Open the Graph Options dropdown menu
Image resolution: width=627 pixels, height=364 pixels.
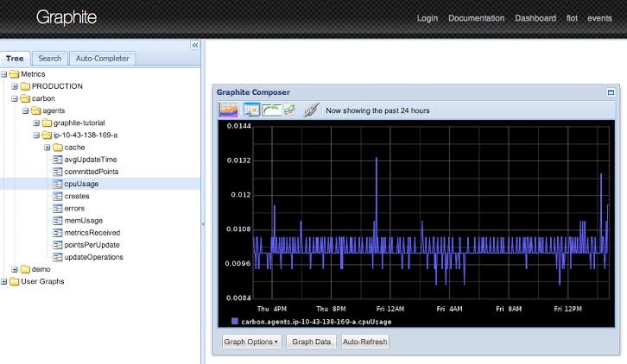(251, 342)
